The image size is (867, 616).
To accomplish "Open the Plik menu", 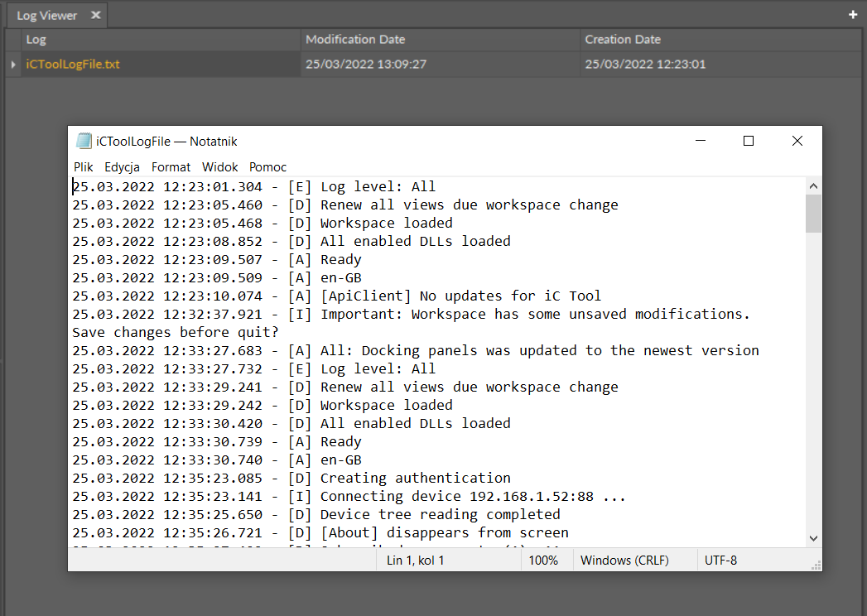I will (84, 166).
